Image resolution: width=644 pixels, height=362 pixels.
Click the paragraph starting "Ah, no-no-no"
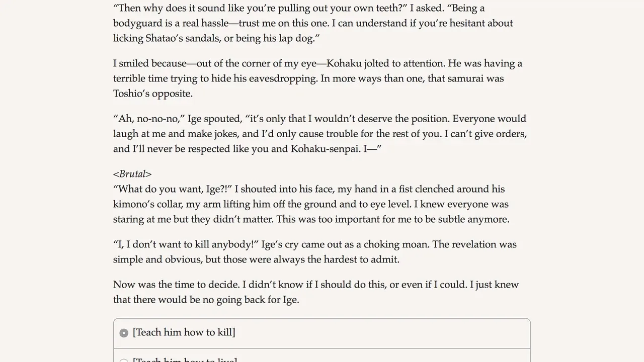pyautogui.click(x=319, y=134)
